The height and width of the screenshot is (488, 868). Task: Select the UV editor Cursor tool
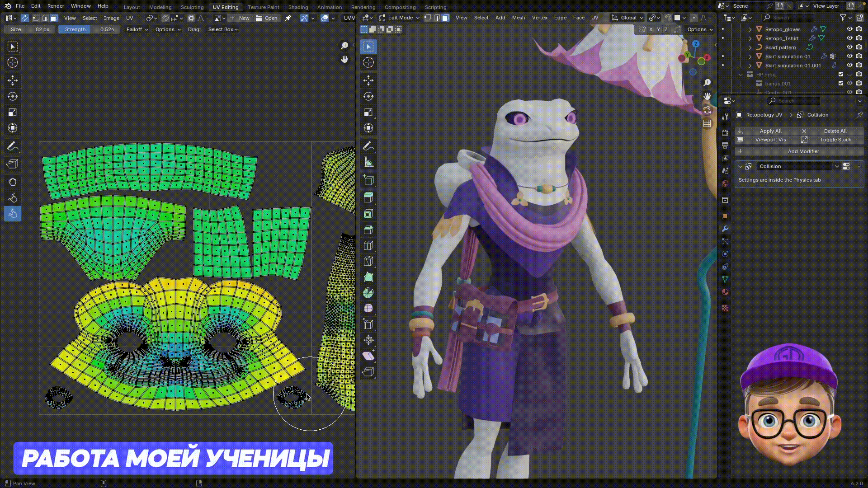13,62
